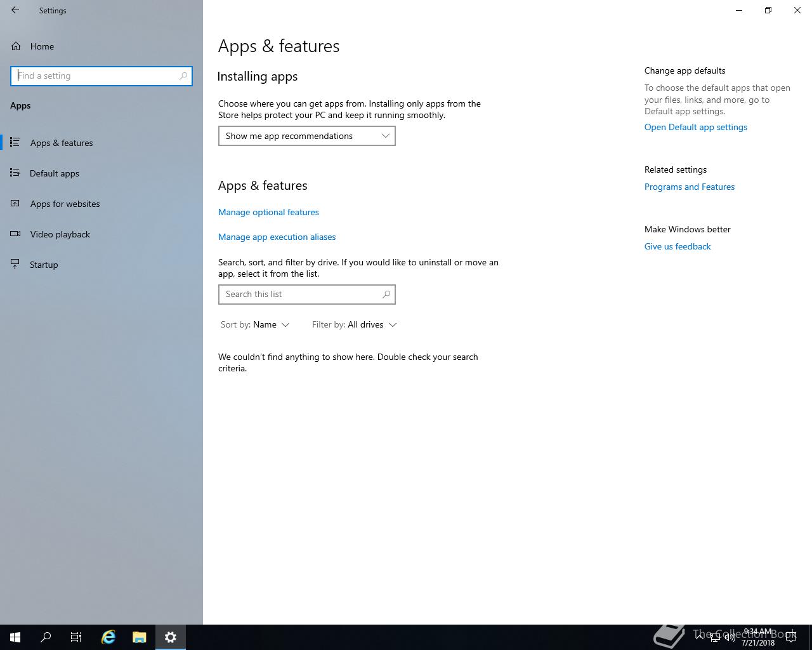Launch Internet Explorer from taskbar
812x650 pixels.
click(108, 637)
